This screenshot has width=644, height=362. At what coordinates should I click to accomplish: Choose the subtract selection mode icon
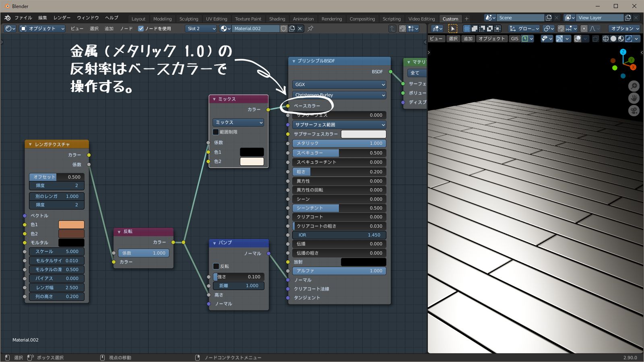482,29
